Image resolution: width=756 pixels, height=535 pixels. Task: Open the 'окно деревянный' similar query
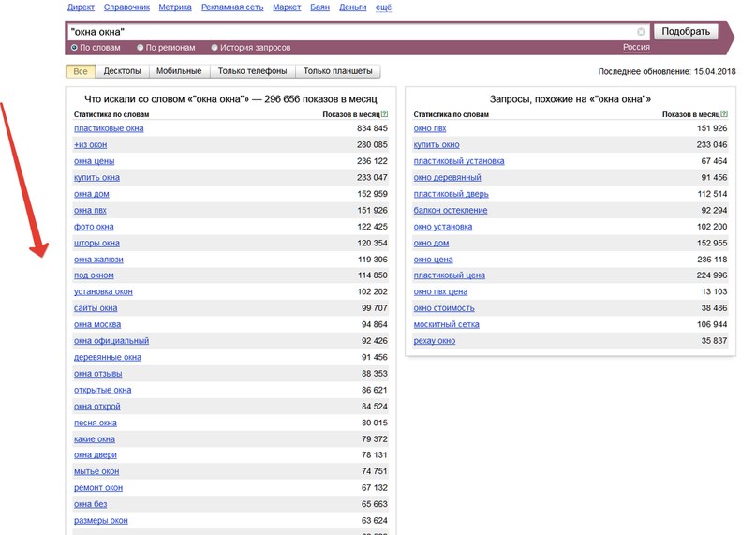[x=447, y=177]
